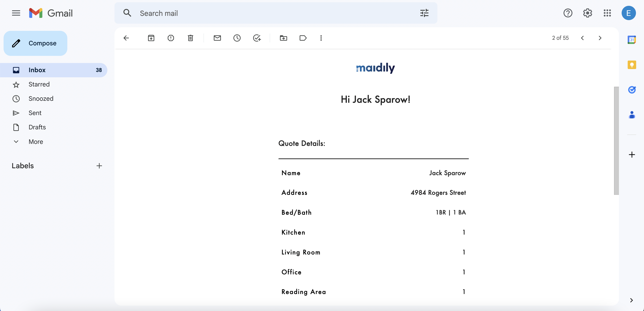The image size is (644, 311).
Task: Go to Sent mail
Action: point(35,113)
